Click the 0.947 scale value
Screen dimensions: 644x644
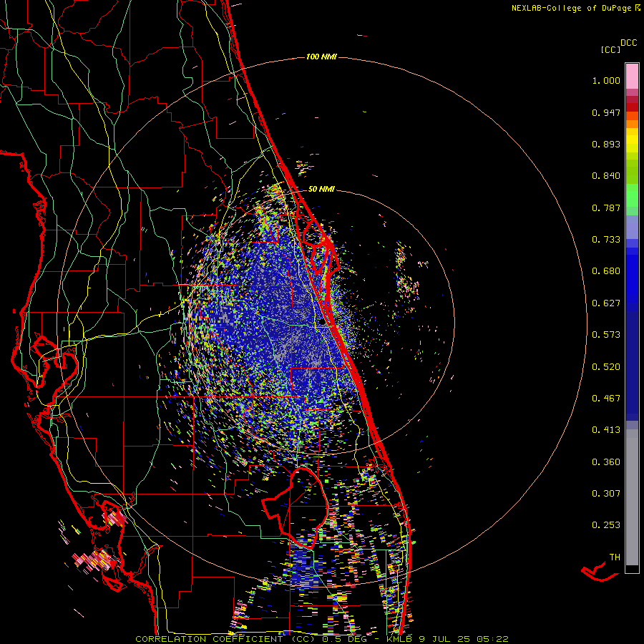pyautogui.click(x=606, y=112)
